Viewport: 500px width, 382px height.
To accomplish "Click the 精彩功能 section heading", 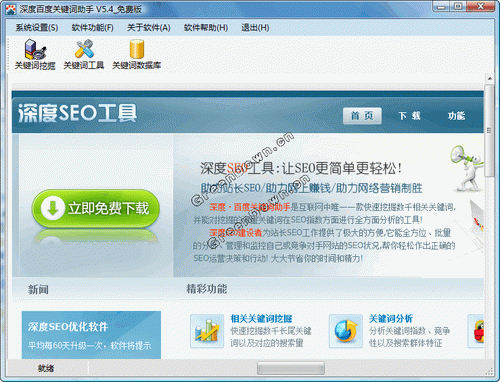I will (x=207, y=289).
